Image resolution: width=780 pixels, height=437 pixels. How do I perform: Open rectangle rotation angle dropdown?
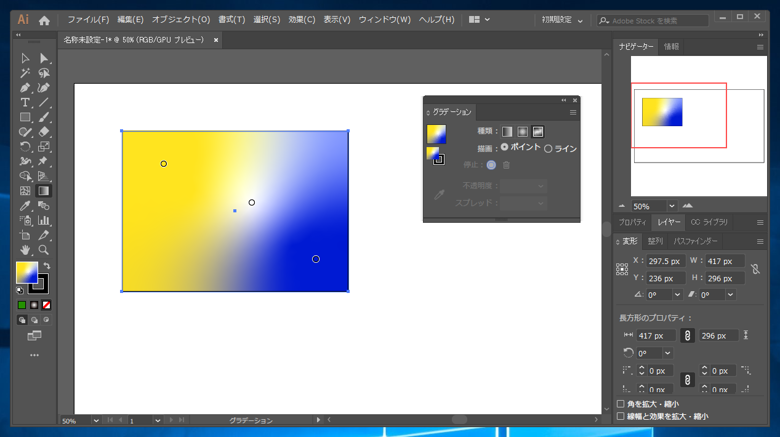(x=668, y=353)
